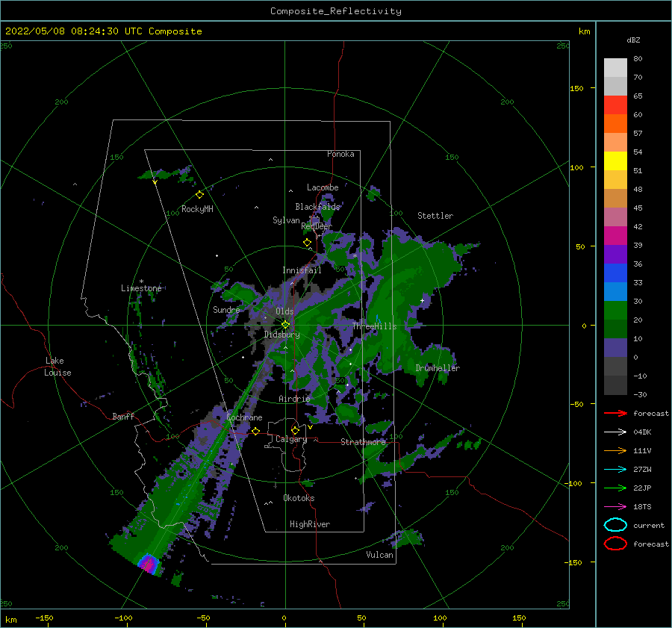Click the Drumheller map label

[438, 368]
